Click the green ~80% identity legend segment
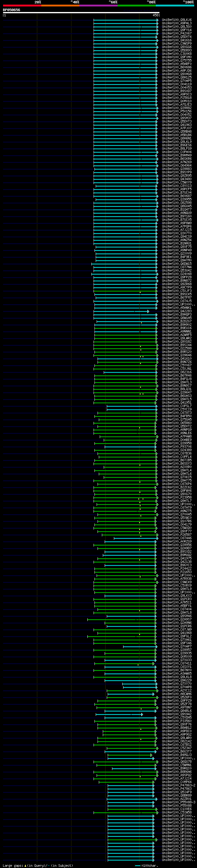197x868 pixels. tap(137, 6)
